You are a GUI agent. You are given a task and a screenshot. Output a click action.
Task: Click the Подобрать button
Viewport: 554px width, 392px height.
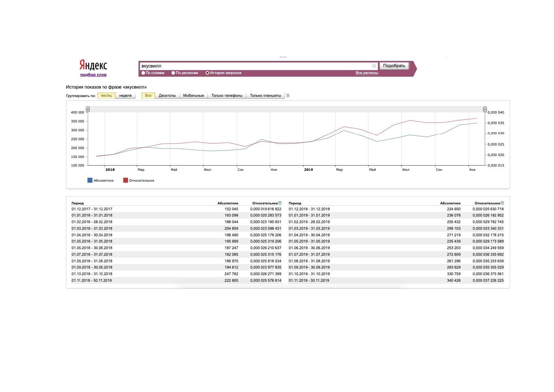click(x=394, y=66)
